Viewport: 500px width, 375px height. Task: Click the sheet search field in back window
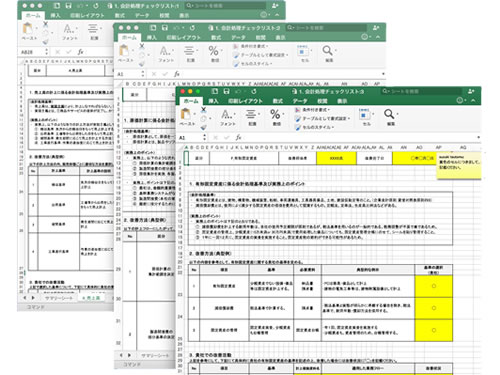pyautogui.click(x=226, y=6)
